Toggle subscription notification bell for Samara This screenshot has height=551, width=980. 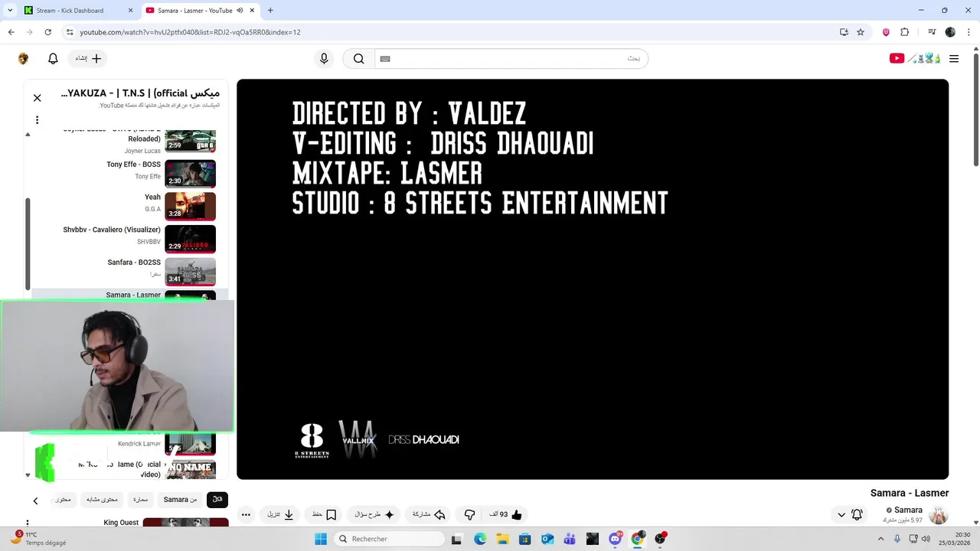(x=857, y=515)
